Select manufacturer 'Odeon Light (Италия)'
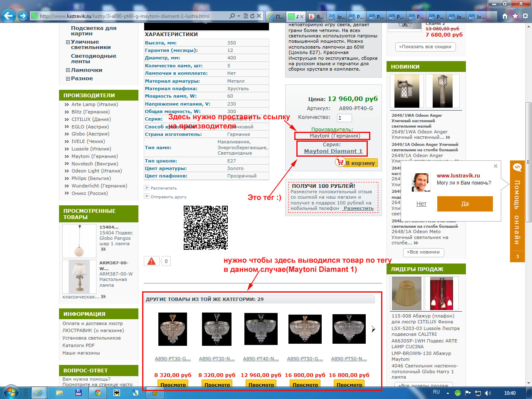 [x=96, y=171]
